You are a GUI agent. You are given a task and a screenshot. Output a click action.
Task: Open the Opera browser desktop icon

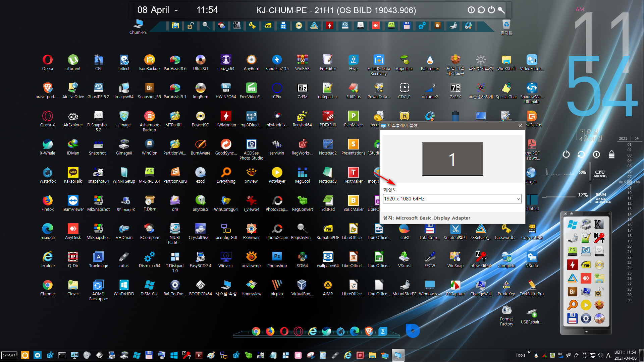click(x=47, y=62)
